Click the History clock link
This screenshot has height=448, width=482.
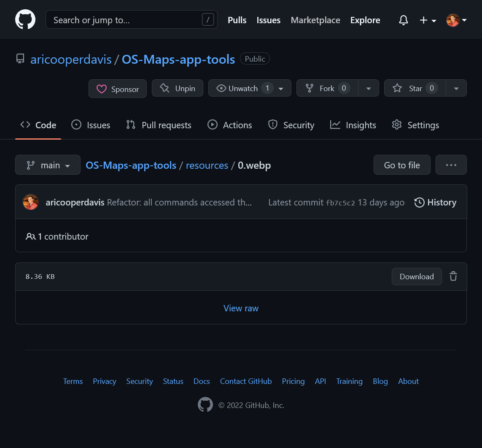435,202
